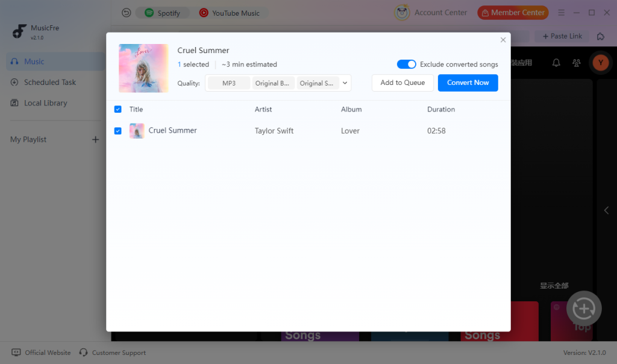Click Convert Now
The width and height of the screenshot is (617, 364).
468,83
